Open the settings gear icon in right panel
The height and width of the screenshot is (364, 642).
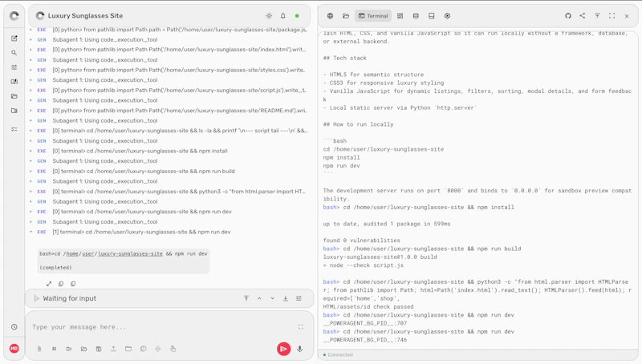click(x=447, y=16)
